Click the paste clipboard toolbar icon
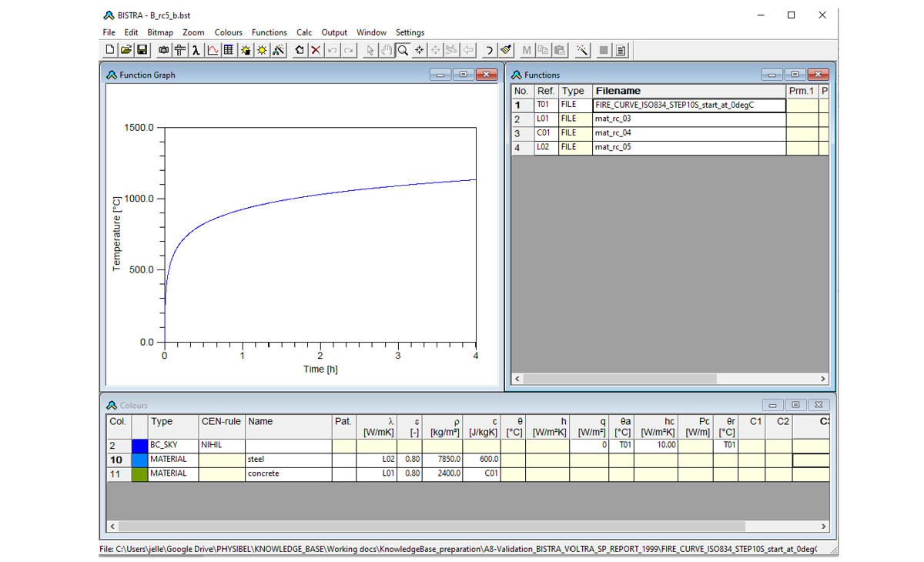Screen dimensions: 924x562 560,50
